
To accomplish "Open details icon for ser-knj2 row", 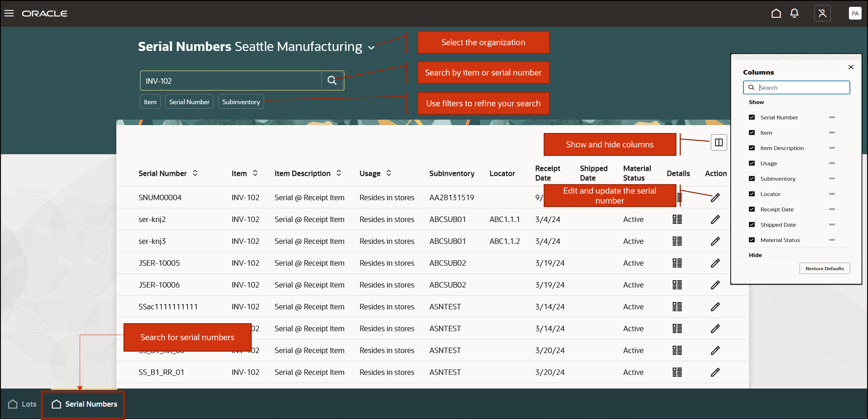I will tap(677, 219).
